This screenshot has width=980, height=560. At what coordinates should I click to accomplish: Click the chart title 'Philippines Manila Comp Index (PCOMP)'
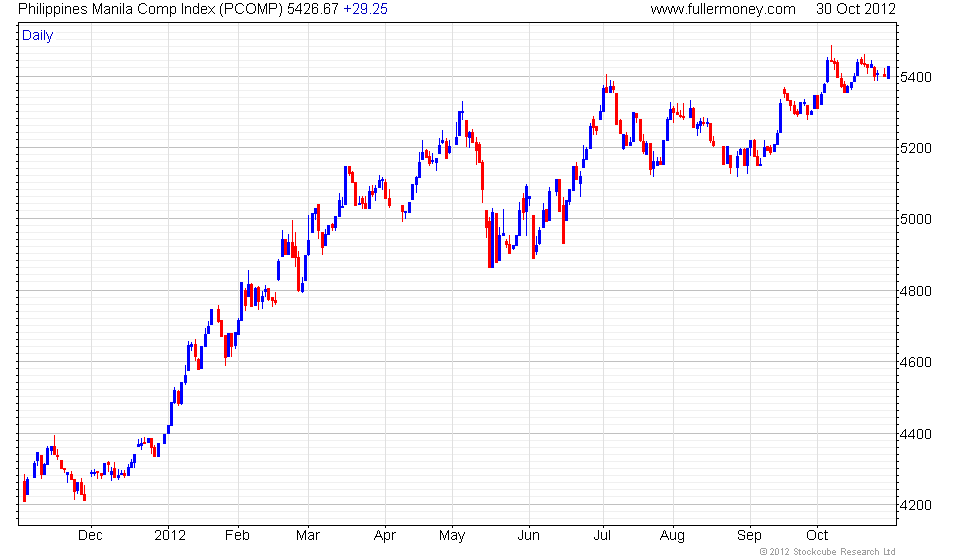pos(150,9)
